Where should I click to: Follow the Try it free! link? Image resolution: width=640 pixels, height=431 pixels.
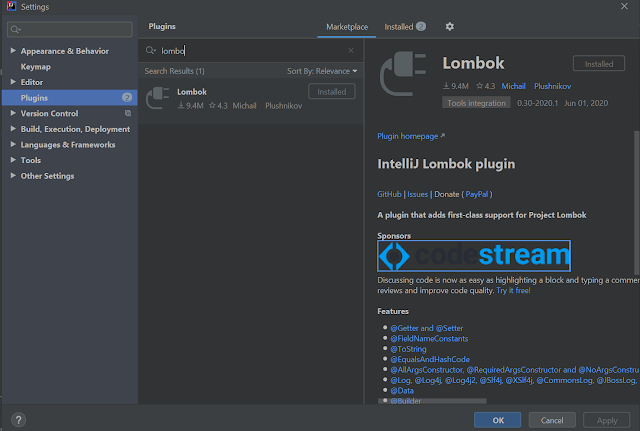(x=513, y=291)
